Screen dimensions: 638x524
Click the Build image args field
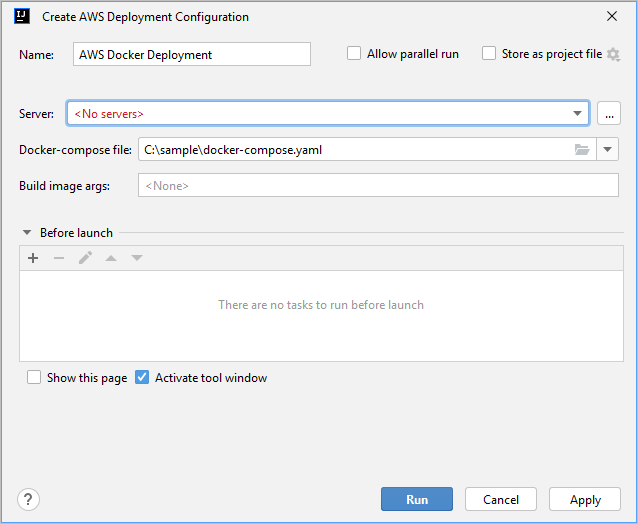pyautogui.click(x=378, y=185)
